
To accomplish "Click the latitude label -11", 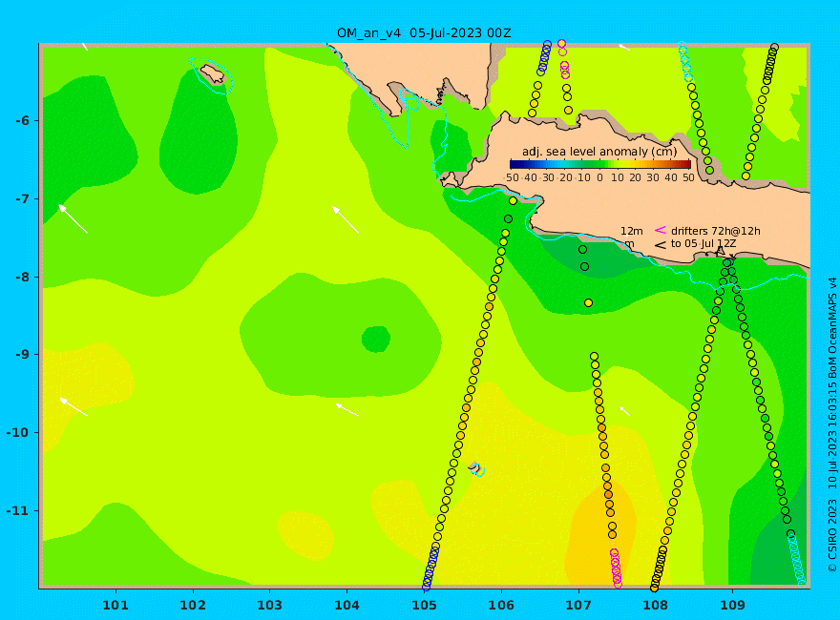I will point(20,510).
